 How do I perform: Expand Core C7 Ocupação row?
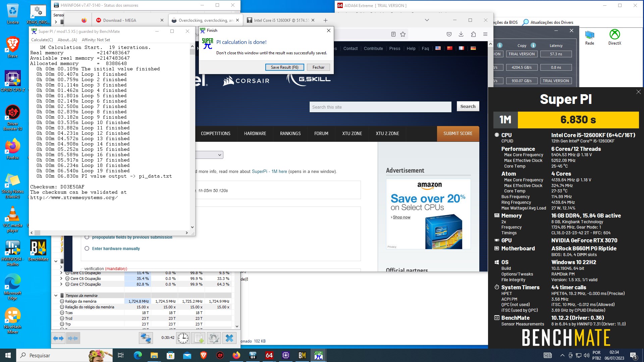click(x=61, y=284)
